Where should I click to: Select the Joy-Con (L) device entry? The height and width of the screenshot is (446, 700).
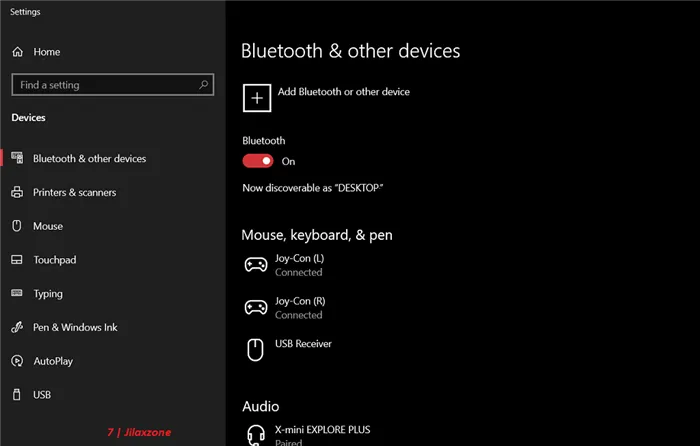point(284,265)
